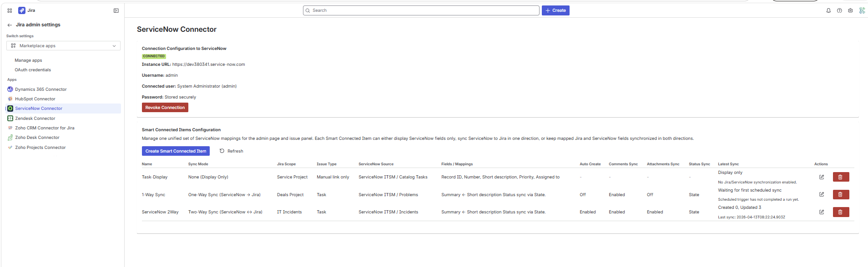Click ServiceNow ITSM / Incidents cell

coord(388,212)
